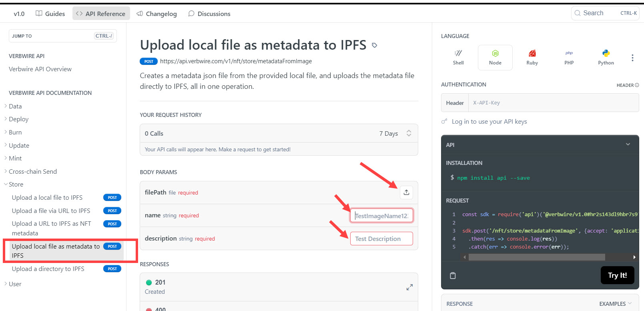This screenshot has height=311, width=644.
Task: Expand the User section
Action: coord(15,284)
